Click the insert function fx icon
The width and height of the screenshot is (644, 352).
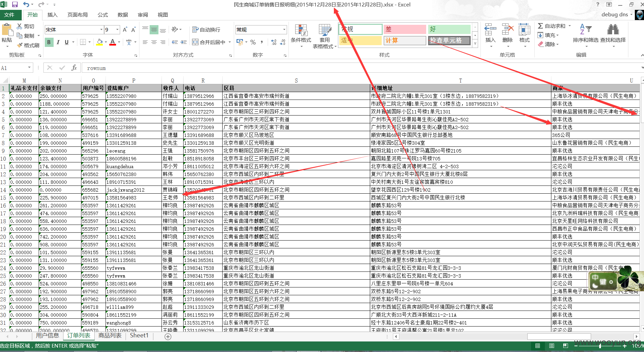(x=74, y=68)
